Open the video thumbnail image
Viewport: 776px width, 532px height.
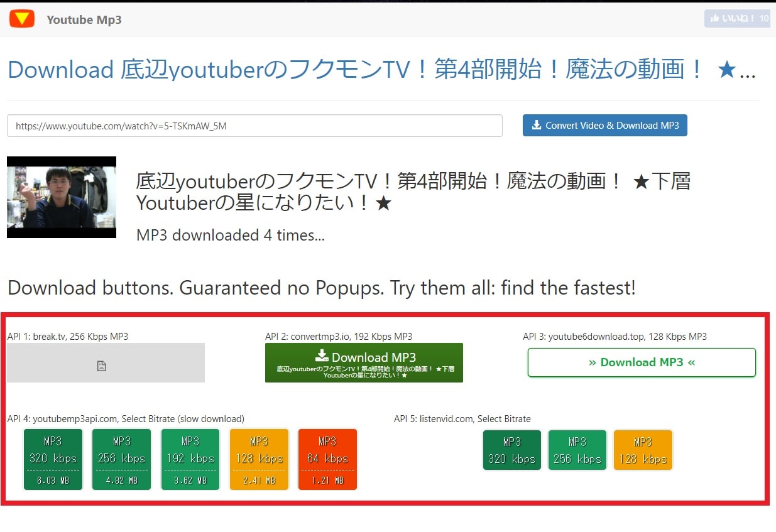click(62, 197)
